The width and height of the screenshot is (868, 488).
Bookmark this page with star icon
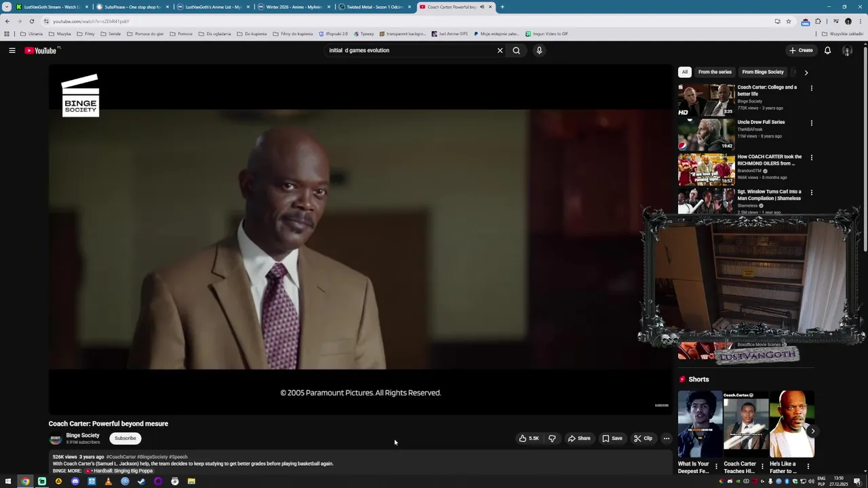(788, 21)
